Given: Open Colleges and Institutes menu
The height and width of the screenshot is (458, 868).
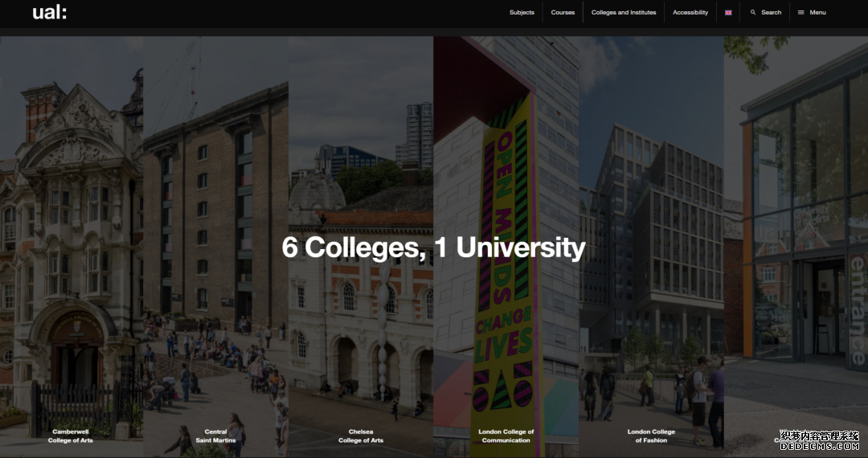Looking at the screenshot, I should (x=624, y=12).
